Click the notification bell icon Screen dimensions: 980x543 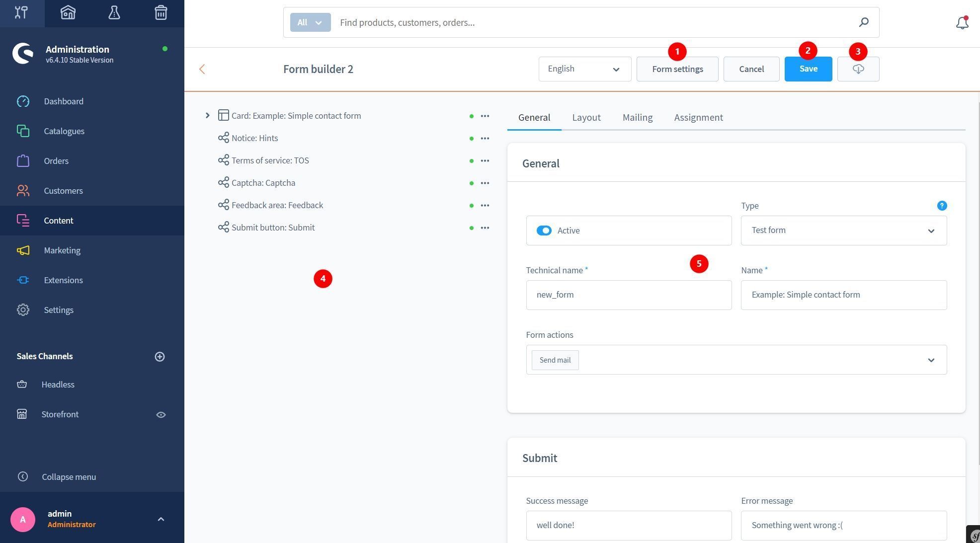point(962,23)
